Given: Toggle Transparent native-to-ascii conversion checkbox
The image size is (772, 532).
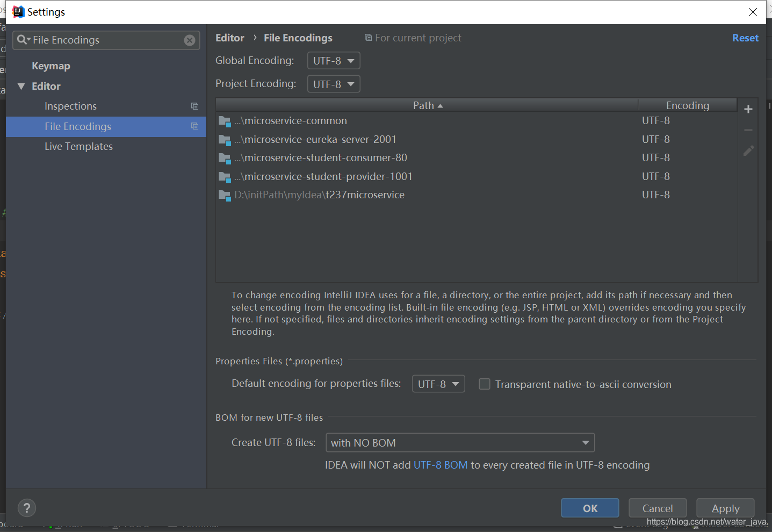Looking at the screenshot, I should (x=485, y=384).
